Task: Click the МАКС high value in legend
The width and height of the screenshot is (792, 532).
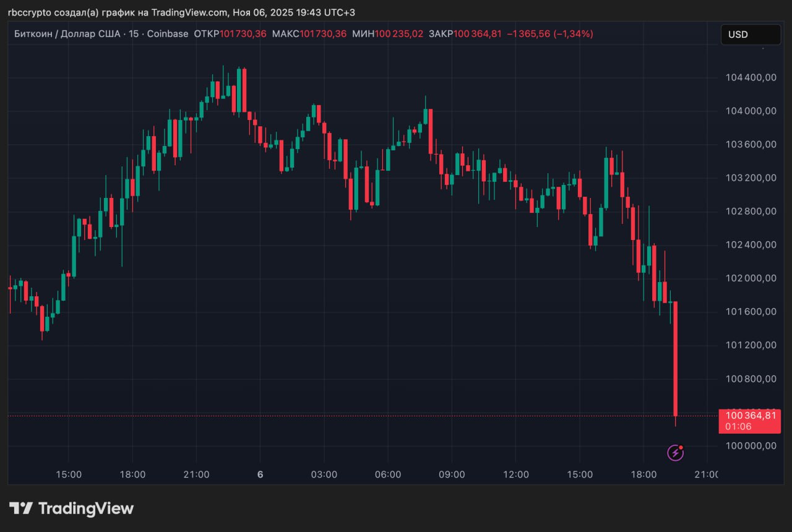Action: pos(323,34)
